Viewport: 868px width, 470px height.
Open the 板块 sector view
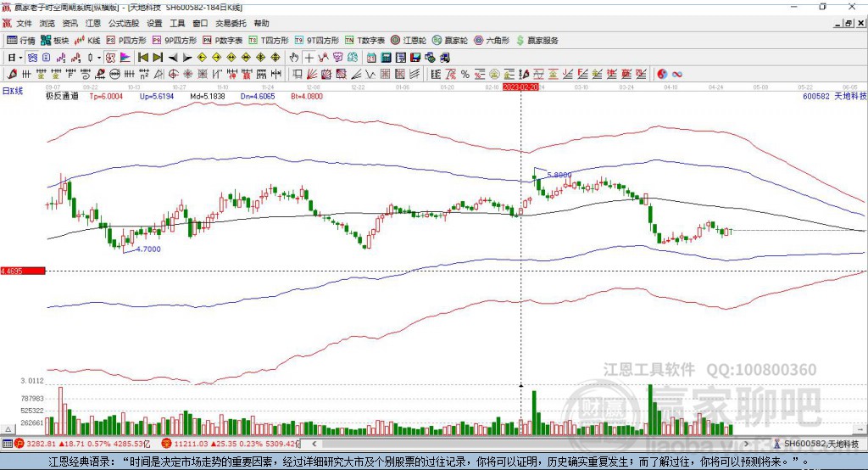click(x=55, y=41)
